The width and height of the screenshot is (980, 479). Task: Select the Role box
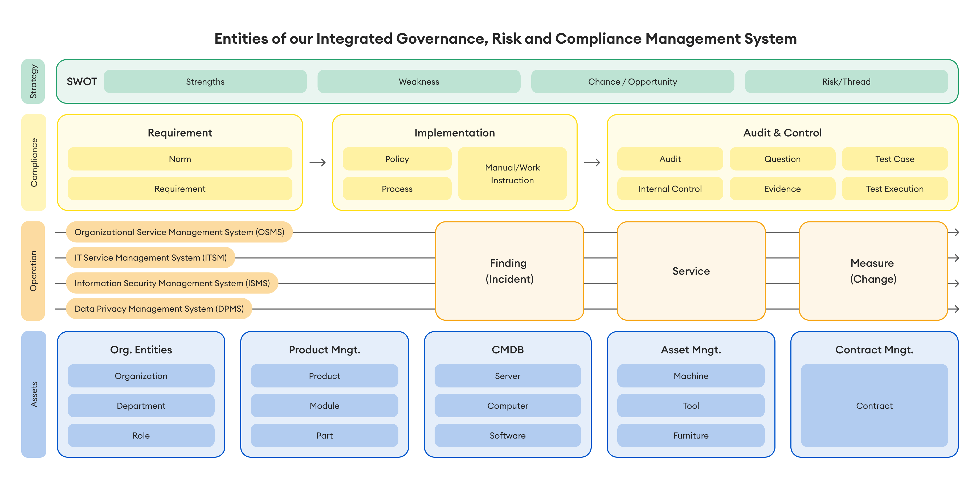pyautogui.click(x=141, y=435)
